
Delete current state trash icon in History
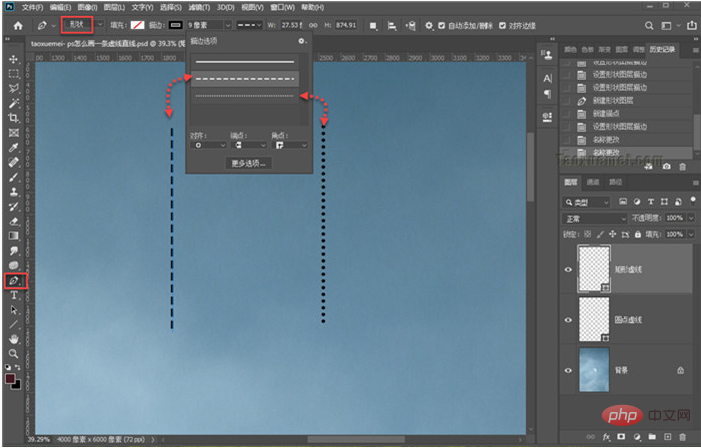point(682,166)
